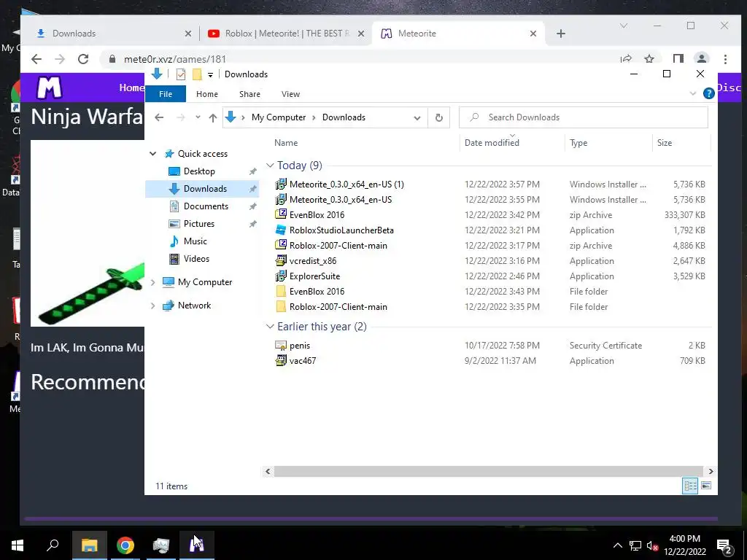Open Chrome from the taskbar
Screen dimensions: 747x560
[125, 545]
